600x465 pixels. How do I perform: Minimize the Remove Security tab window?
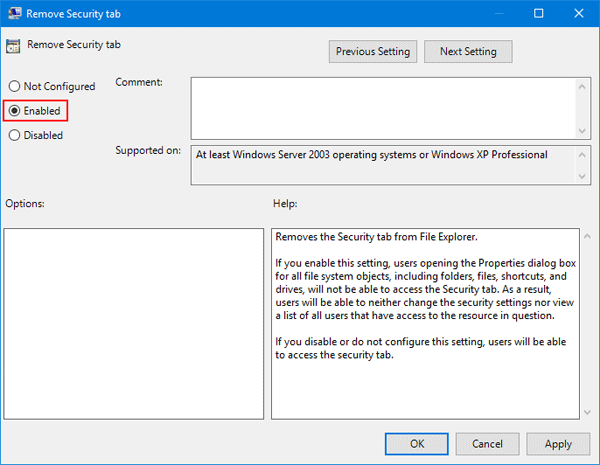click(494, 14)
